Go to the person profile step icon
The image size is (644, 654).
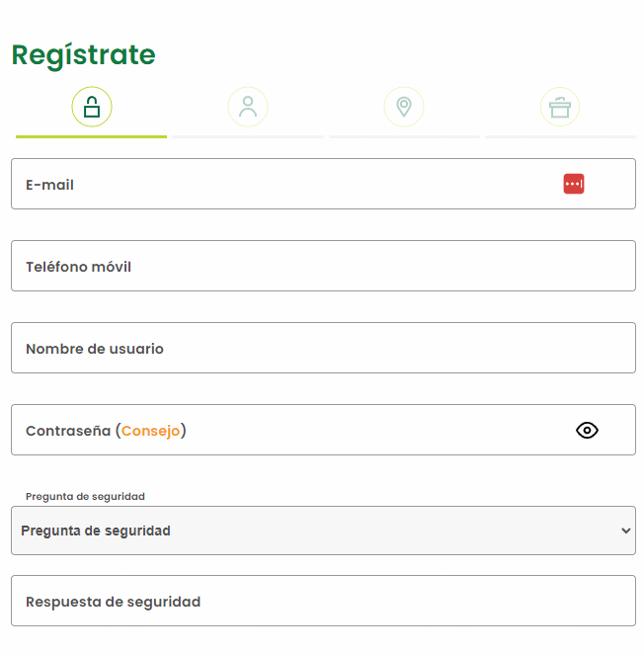[x=248, y=107]
